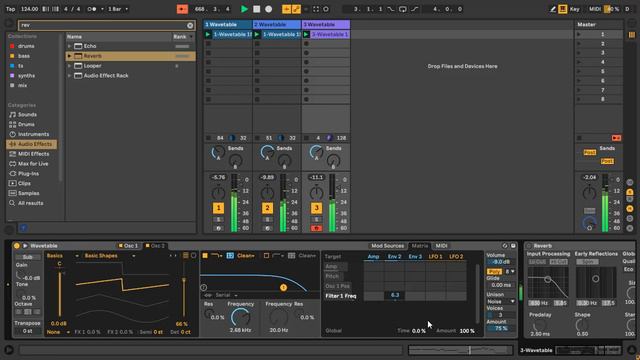Toggle MIDI map mode

tap(595, 9)
